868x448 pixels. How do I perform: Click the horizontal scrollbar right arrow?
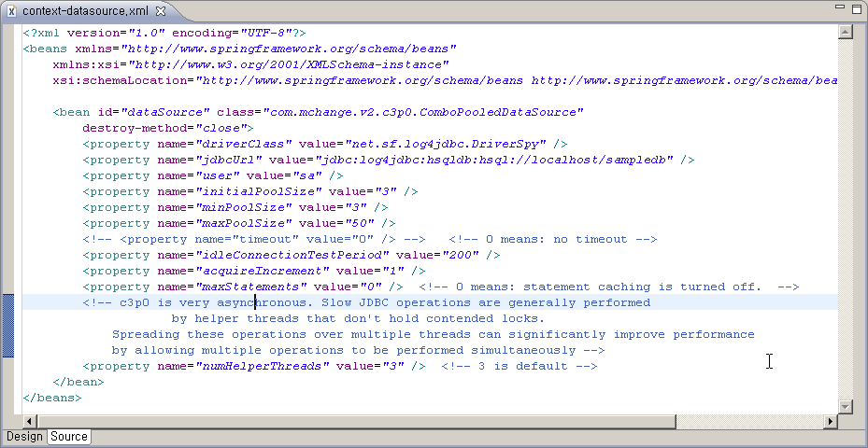tap(831, 421)
